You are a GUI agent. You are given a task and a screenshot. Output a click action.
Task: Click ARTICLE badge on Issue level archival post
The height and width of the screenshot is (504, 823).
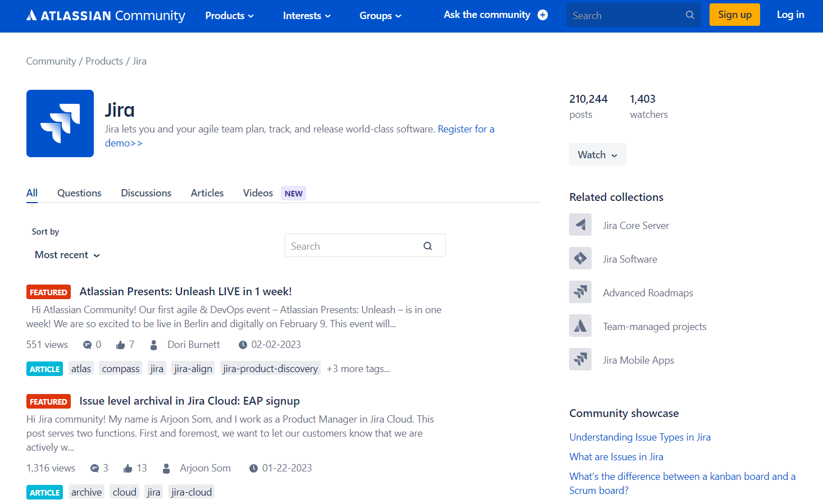[44, 492]
